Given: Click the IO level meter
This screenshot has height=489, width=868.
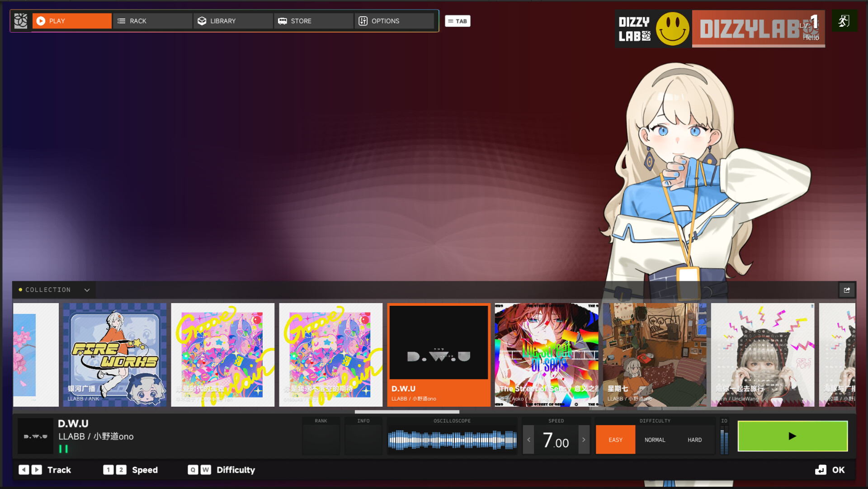Looking at the screenshot, I should click(x=724, y=440).
